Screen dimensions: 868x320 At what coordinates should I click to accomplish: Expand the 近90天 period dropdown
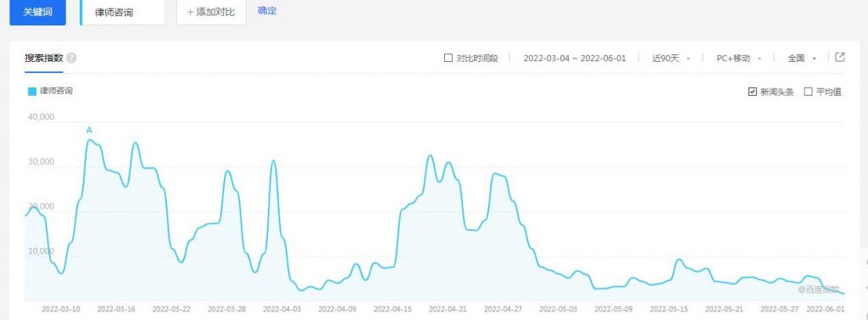[x=671, y=59]
